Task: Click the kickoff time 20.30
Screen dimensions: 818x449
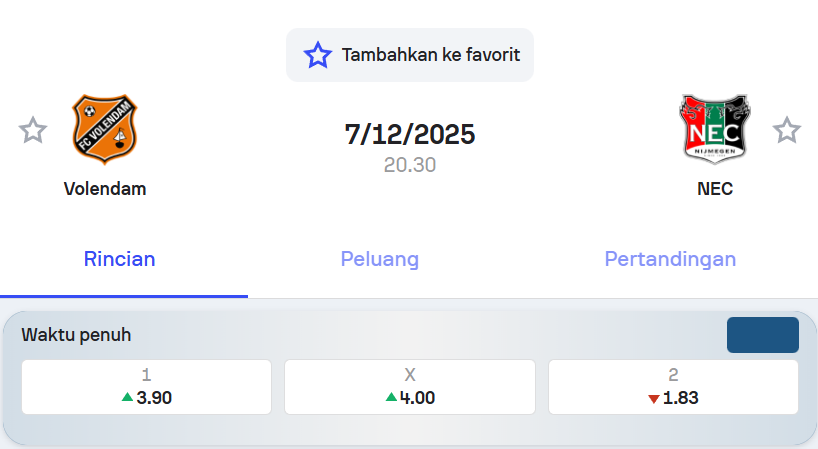Action: [x=410, y=165]
